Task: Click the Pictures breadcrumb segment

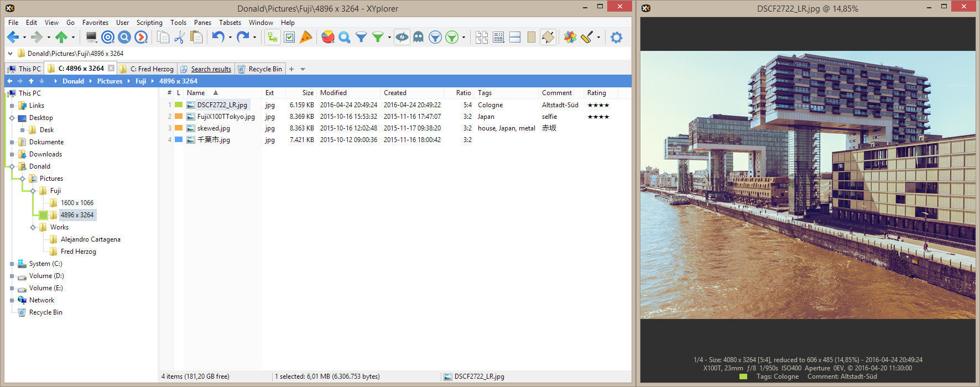Action: [x=110, y=81]
